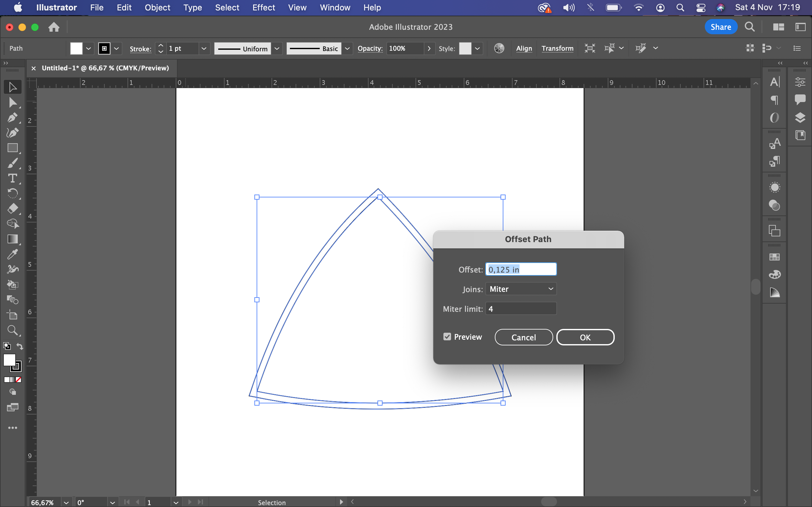The image size is (812, 507).
Task: Open the Object menu
Action: pos(157,7)
